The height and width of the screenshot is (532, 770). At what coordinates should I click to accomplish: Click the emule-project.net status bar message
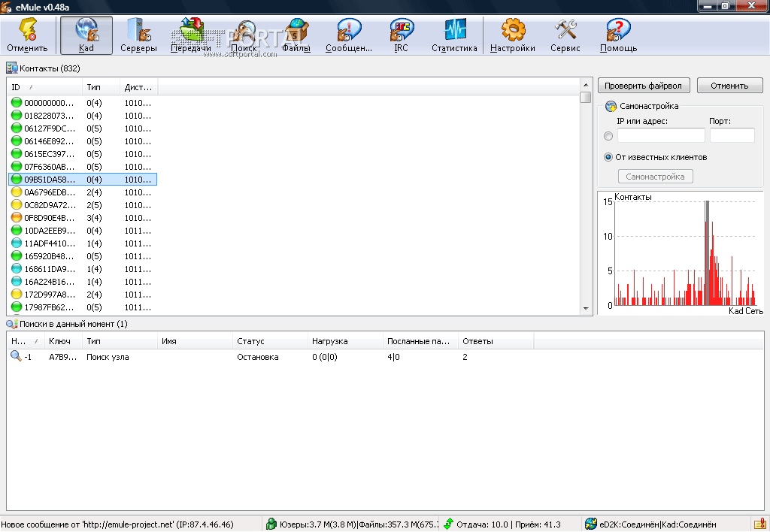(x=117, y=524)
